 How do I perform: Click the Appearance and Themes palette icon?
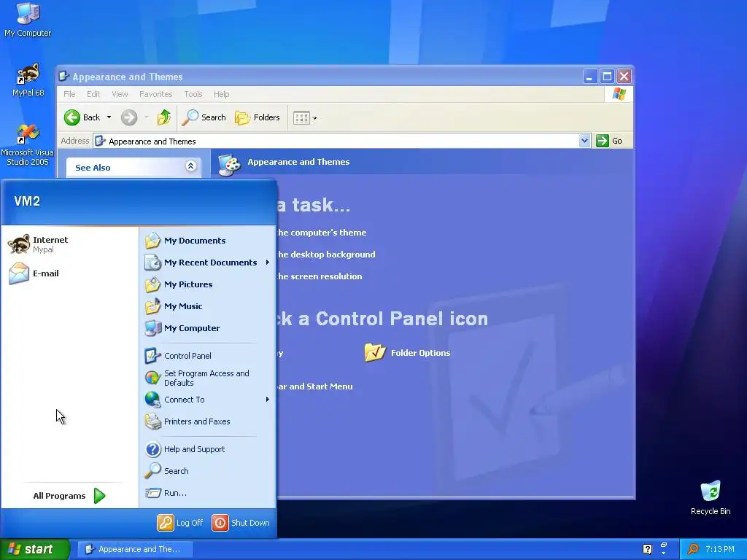tap(229, 164)
